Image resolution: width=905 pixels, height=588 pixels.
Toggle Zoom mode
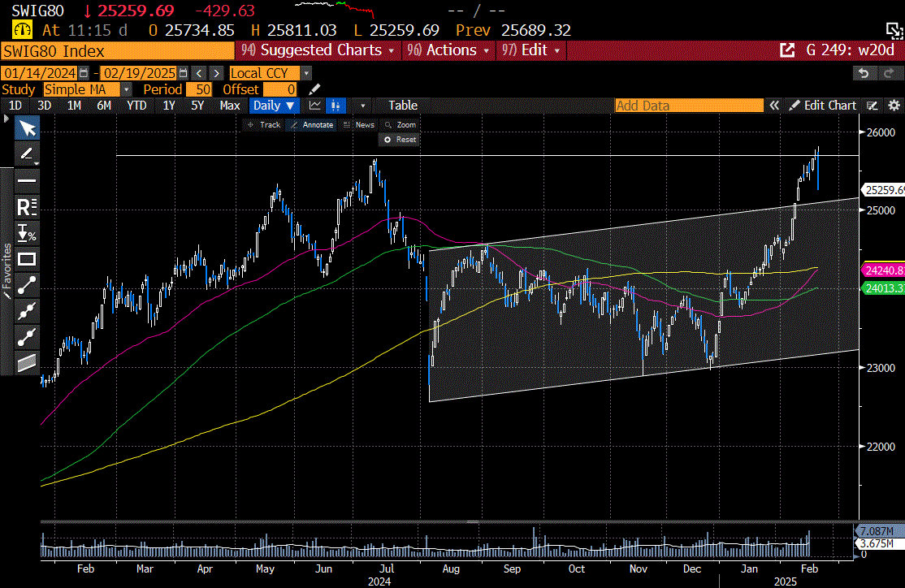click(400, 124)
